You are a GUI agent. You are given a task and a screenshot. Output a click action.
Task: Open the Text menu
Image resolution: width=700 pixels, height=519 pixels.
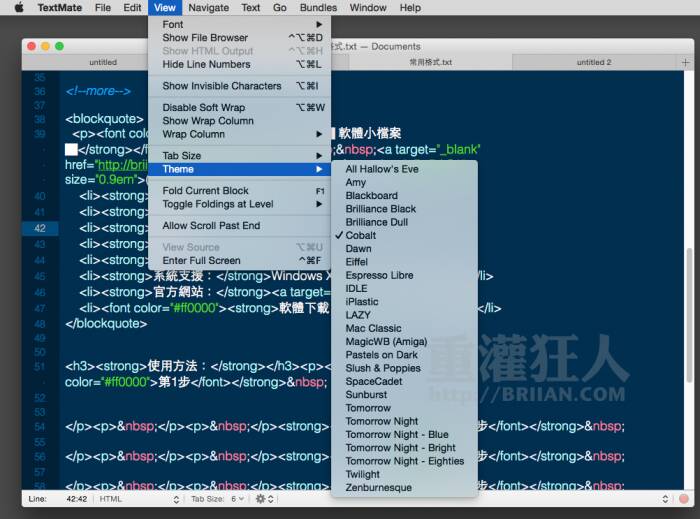click(x=250, y=8)
